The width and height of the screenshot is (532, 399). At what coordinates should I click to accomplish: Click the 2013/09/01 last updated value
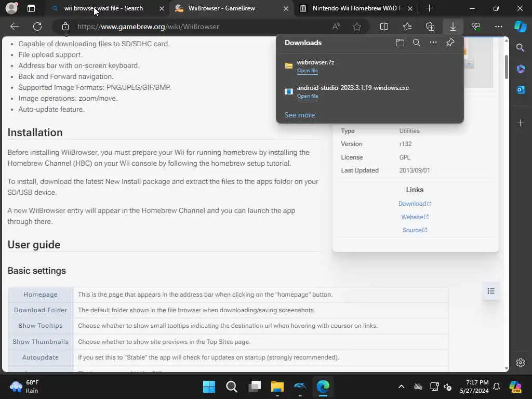[415, 170]
